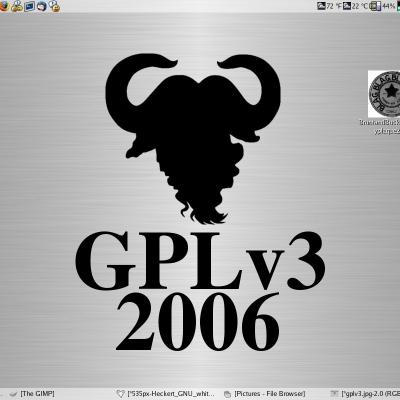The height and width of the screenshot is (400, 400).
Task: Switch to Pictures - File Browser window
Action: tap(265, 394)
